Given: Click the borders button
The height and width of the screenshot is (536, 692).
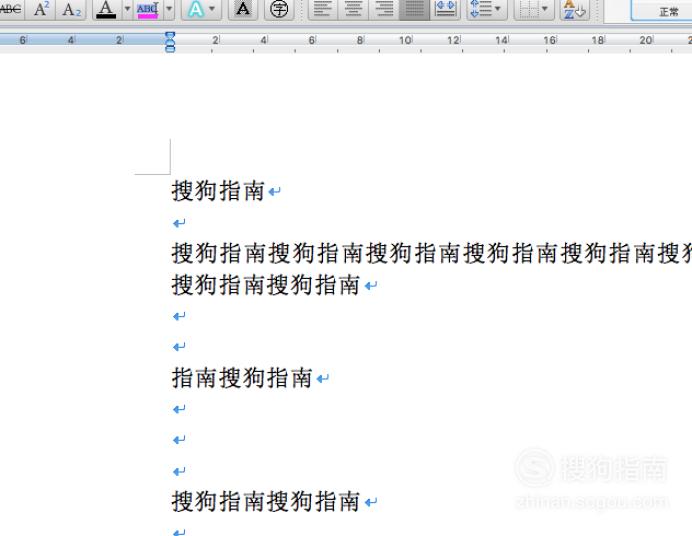Looking at the screenshot, I should 528,9.
